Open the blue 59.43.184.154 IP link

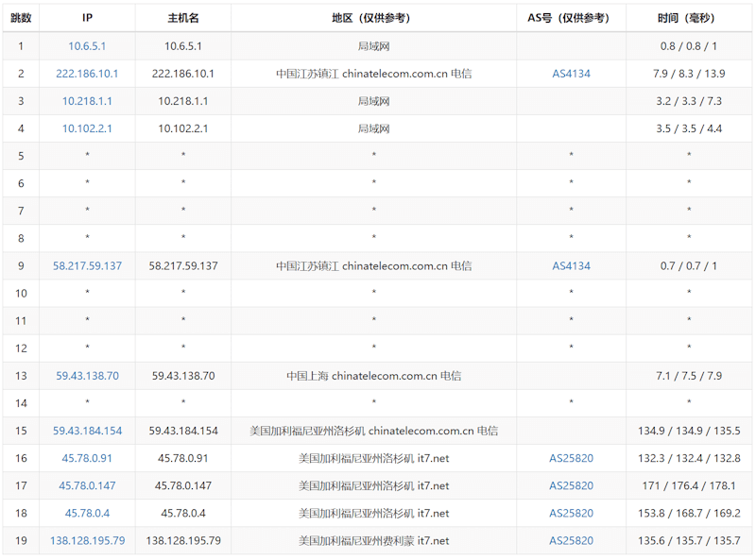coord(87,431)
